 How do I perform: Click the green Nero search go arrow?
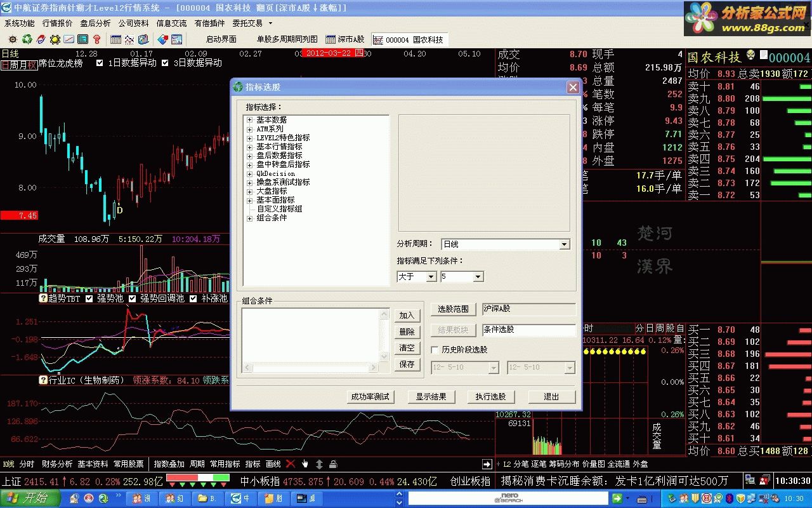(x=616, y=498)
